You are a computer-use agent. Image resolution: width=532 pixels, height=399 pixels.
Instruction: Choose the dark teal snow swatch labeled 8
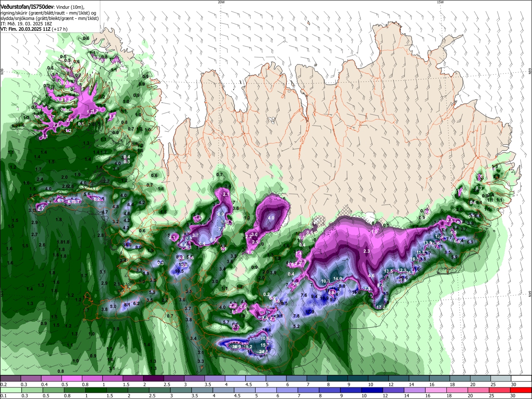point(337,379)
